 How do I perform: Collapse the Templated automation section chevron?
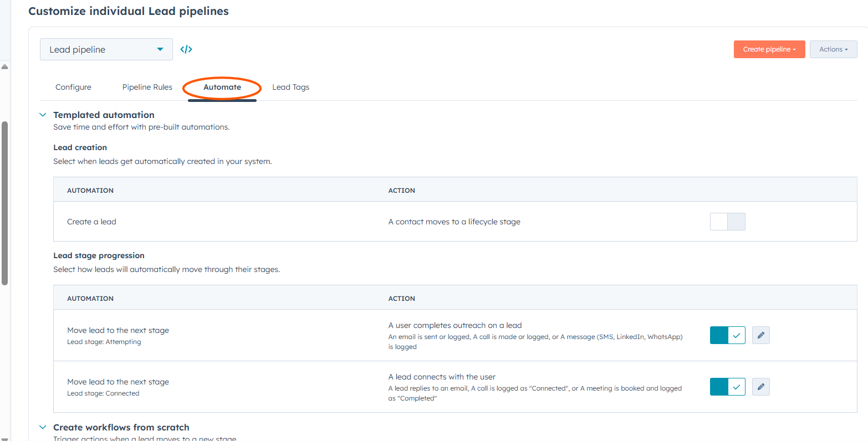pos(43,115)
